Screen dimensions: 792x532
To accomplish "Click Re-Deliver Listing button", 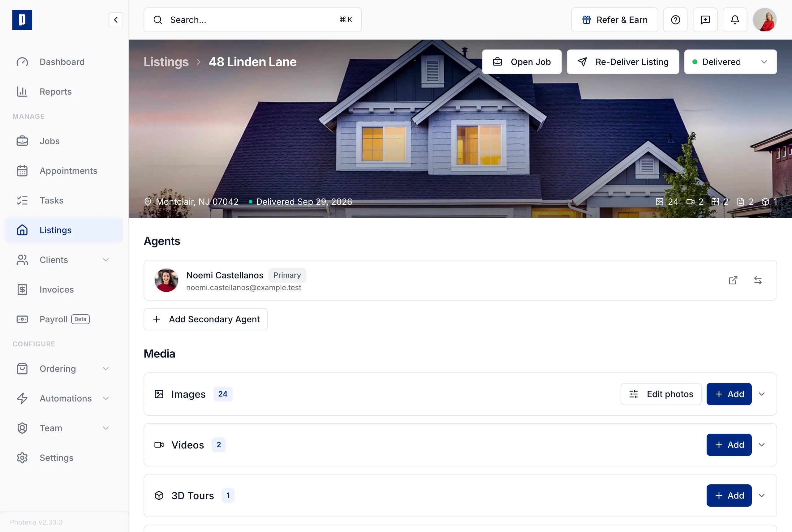I will pos(623,62).
